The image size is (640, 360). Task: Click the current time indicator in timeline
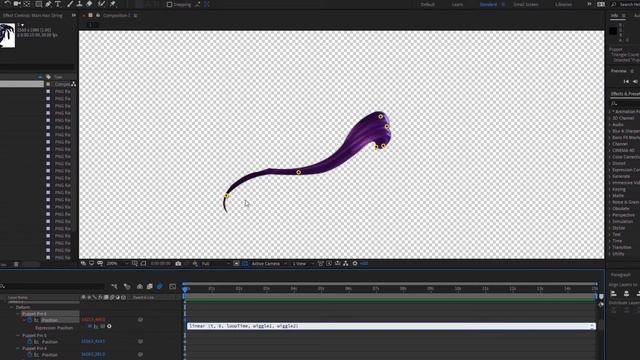pos(185,290)
